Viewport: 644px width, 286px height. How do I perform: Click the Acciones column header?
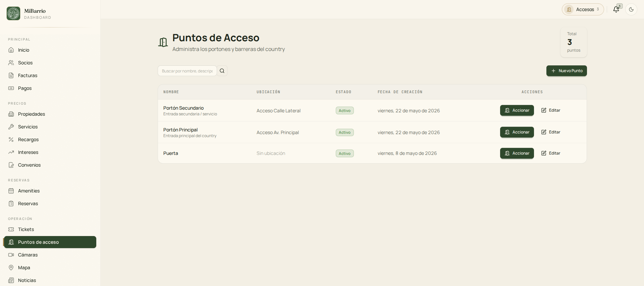[x=532, y=92]
